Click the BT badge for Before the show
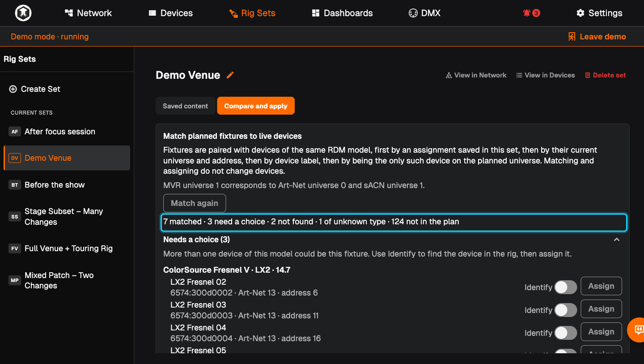The width and height of the screenshot is (644, 364). 15,185
